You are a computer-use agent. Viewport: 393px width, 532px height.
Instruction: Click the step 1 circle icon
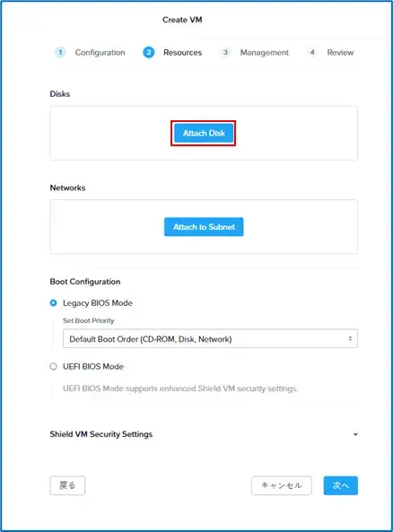click(x=60, y=52)
